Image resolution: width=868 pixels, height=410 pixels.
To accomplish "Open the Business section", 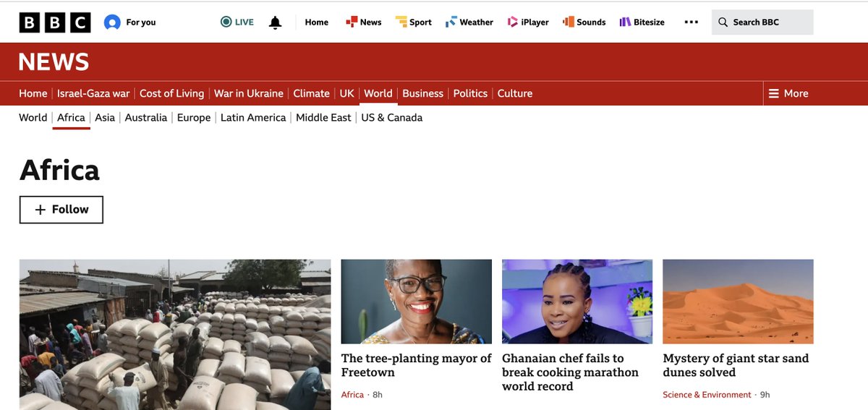I will click(423, 93).
